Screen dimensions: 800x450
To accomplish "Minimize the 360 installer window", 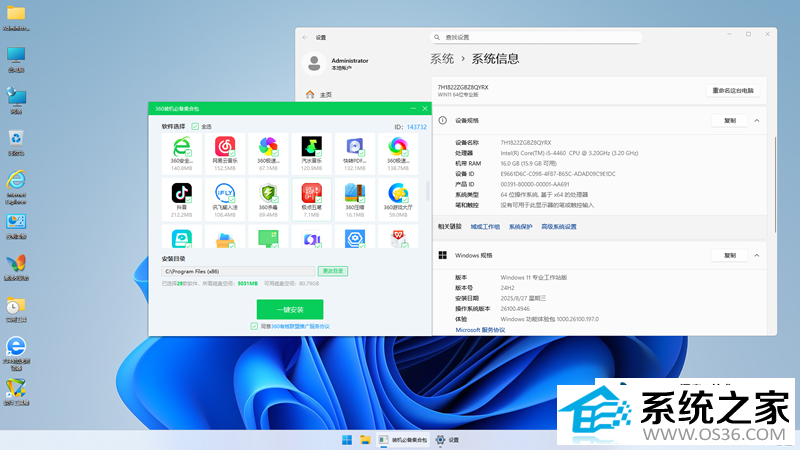I will [413, 108].
